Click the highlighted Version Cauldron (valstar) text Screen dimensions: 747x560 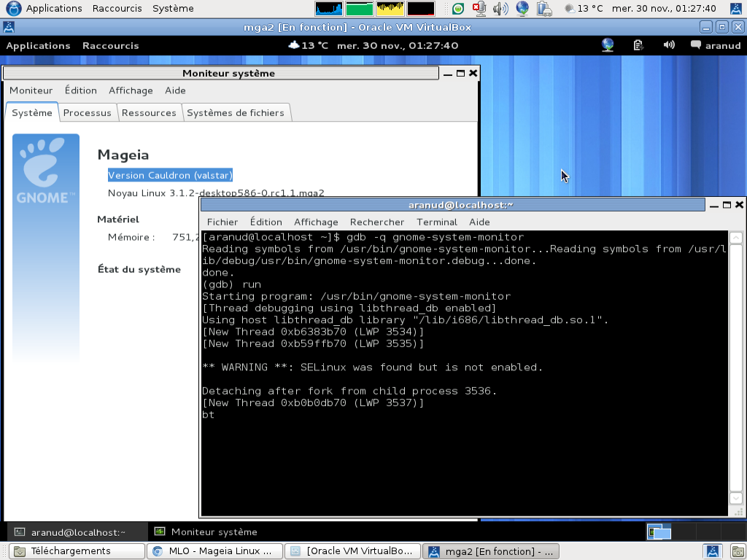[170, 175]
